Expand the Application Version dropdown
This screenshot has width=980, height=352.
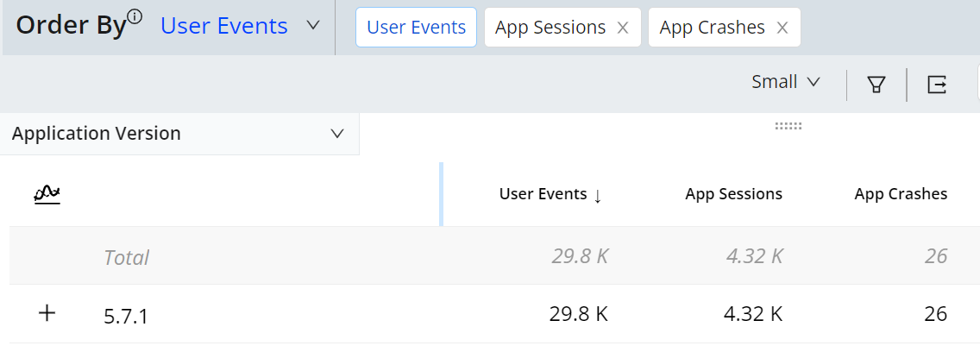click(x=337, y=134)
